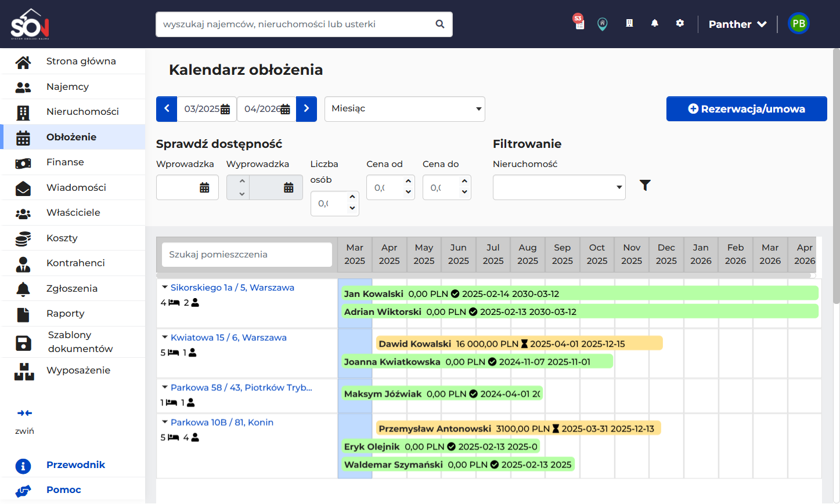The height and width of the screenshot is (504, 840).
Task: Open notifications bell icon
Action: click(x=654, y=23)
